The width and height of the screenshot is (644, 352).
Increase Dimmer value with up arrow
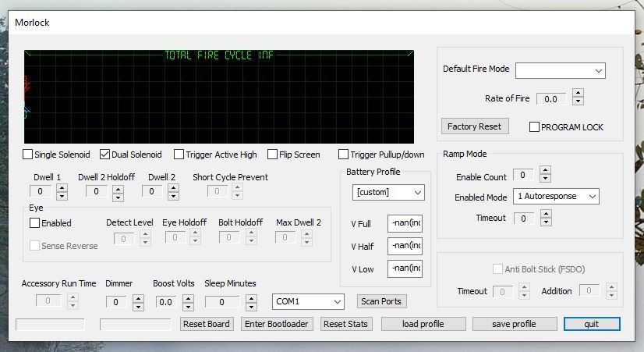click(139, 299)
